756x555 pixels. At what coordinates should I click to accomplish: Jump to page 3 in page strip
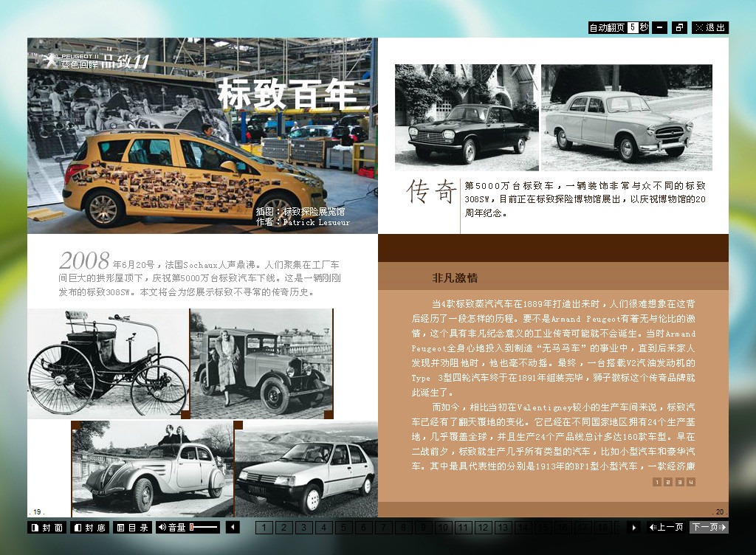(x=303, y=528)
